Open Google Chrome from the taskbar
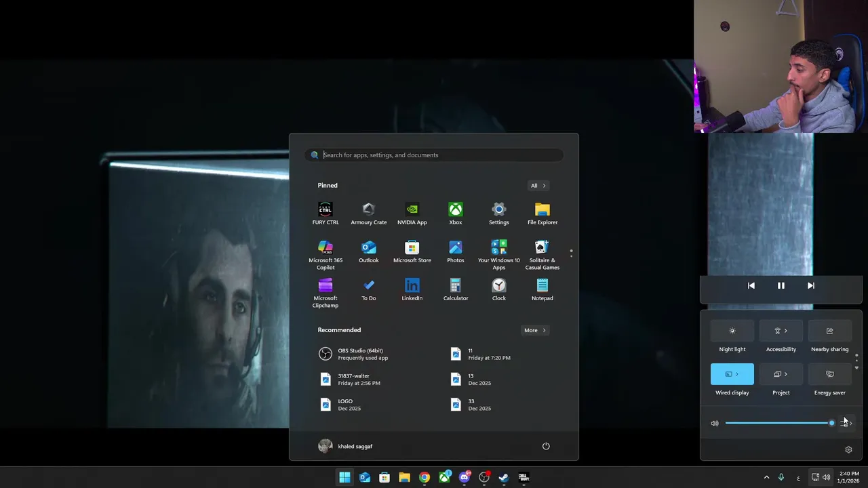868x488 pixels. pyautogui.click(x=424, y=477)
